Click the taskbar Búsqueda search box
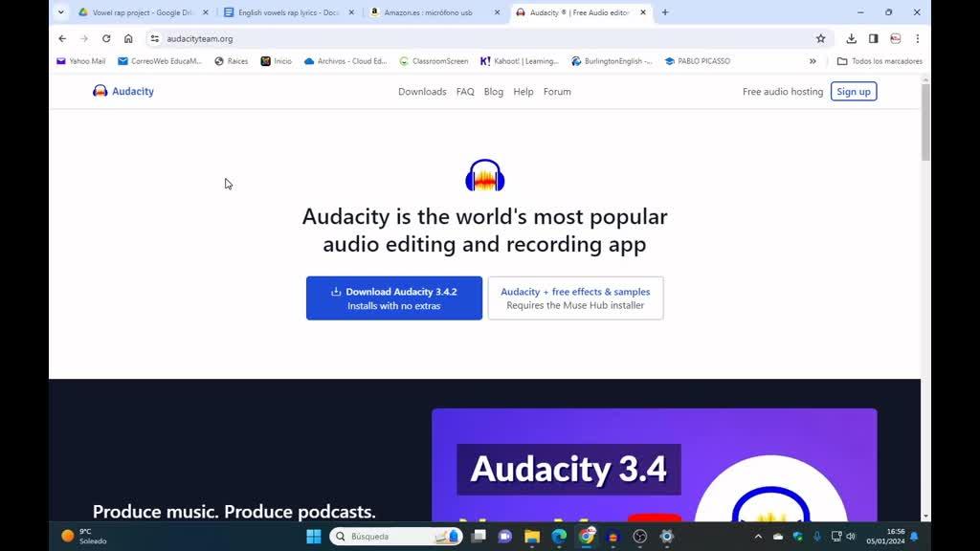Image resolution: width=980 pixels, height=551 pixels. click(395, 536)
